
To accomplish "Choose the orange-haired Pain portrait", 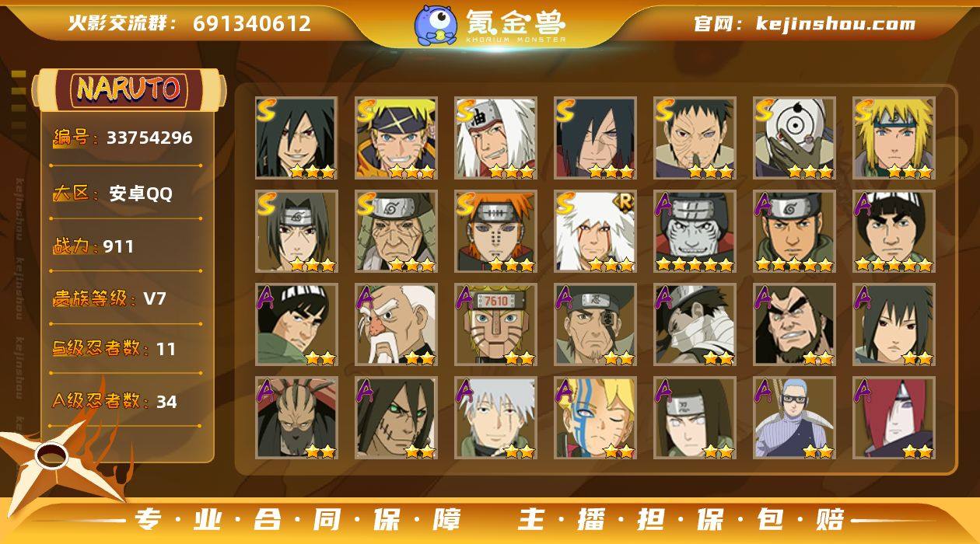I will click(495, 232).
